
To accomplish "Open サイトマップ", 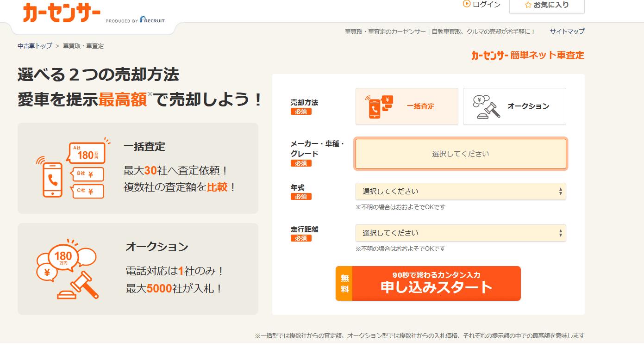I will tap(566, 31).
